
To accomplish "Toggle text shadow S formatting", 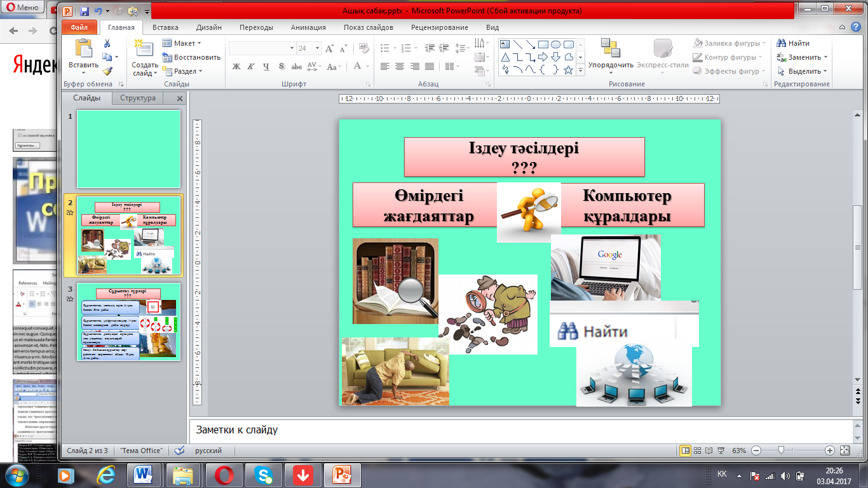I will pos(281,66).
